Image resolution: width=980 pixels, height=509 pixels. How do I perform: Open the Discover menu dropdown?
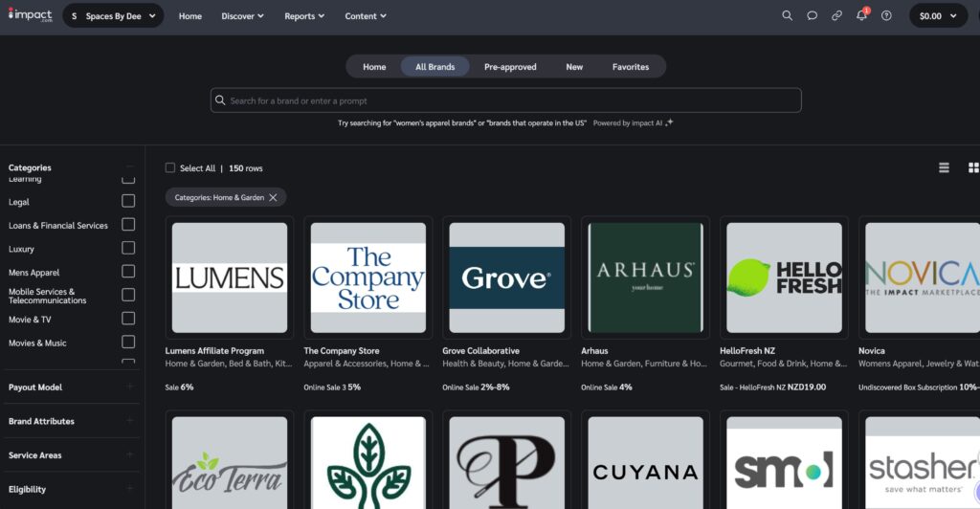(x=242, y=16)
